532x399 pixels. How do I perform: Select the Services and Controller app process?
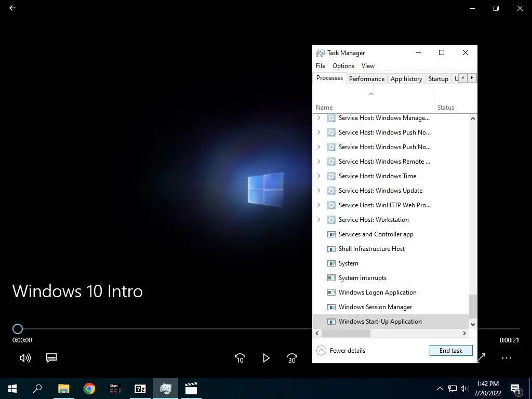(x=391, y=234)
